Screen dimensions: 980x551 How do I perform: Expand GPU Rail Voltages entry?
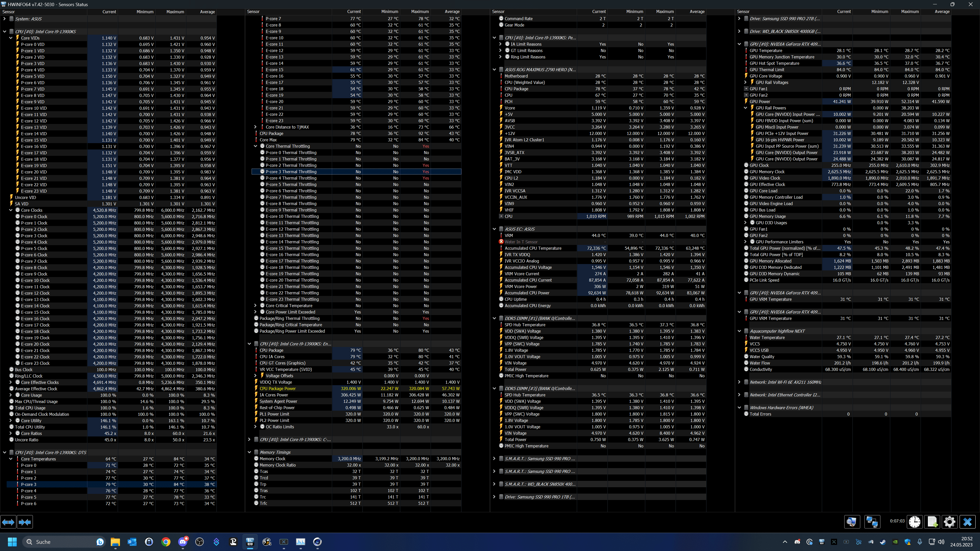[746, 82]
